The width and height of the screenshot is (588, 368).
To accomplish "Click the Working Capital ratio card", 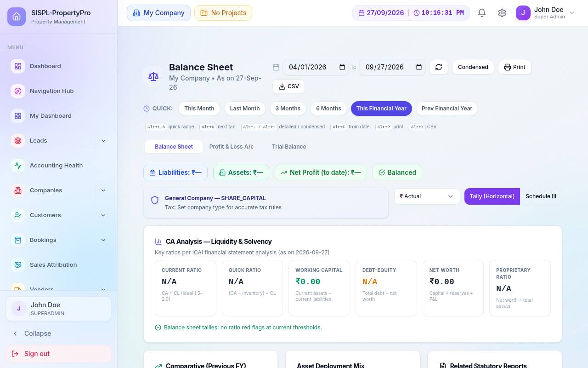I will point(319,288).
